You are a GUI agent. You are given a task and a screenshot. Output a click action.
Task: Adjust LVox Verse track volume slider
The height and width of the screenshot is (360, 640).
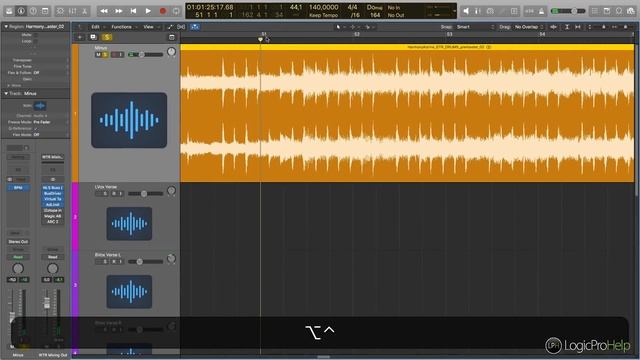pyautogui.click(x=146, y=193)
